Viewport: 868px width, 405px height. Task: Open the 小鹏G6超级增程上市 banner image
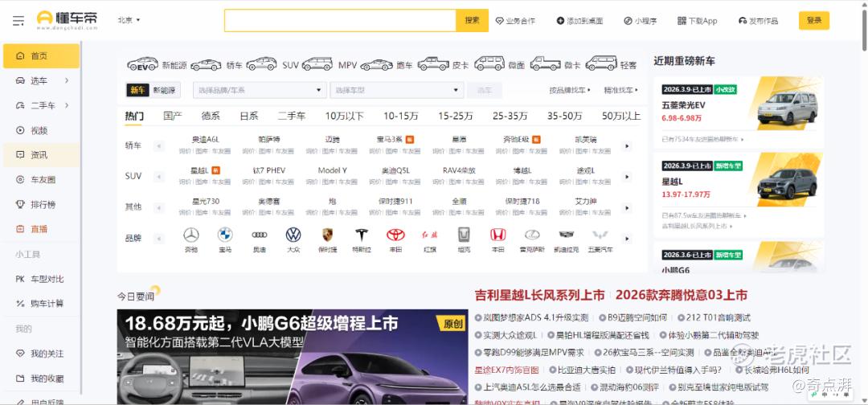[293, 357]
